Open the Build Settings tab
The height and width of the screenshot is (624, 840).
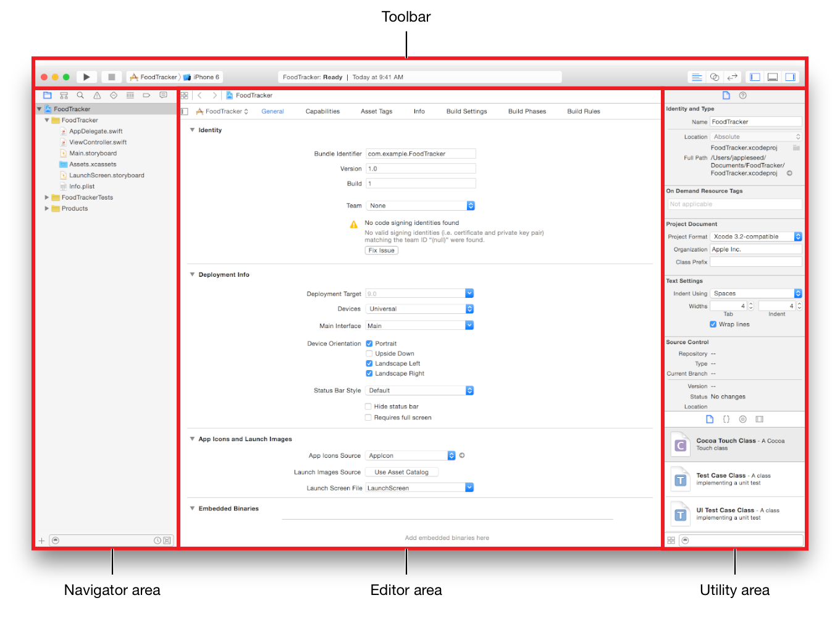click(467, 111)
